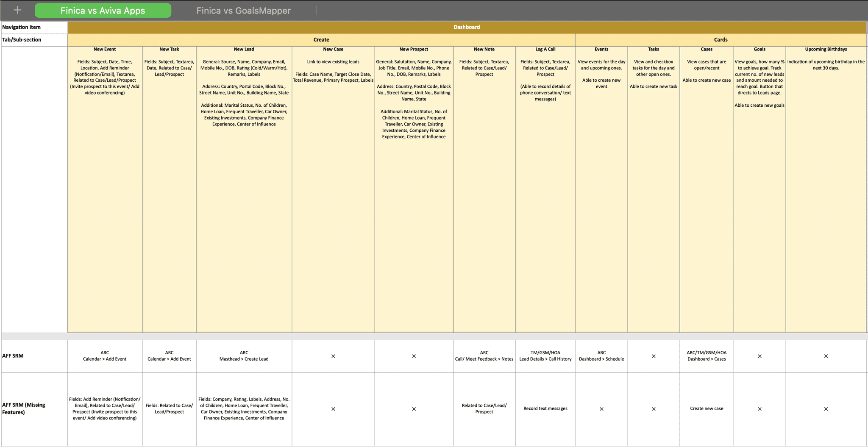Viewport: 868px width, 447px height.
Task: Click Missing Features × cell under Goals
Action: [x=759, y=408]
